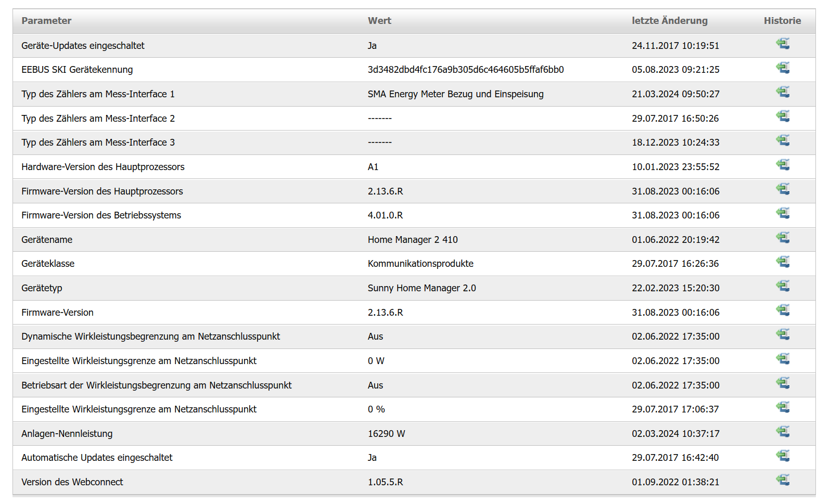Click the Home Manager 2 410 value
The width and height of the screenshot is (817, 504).
(413, 240)
